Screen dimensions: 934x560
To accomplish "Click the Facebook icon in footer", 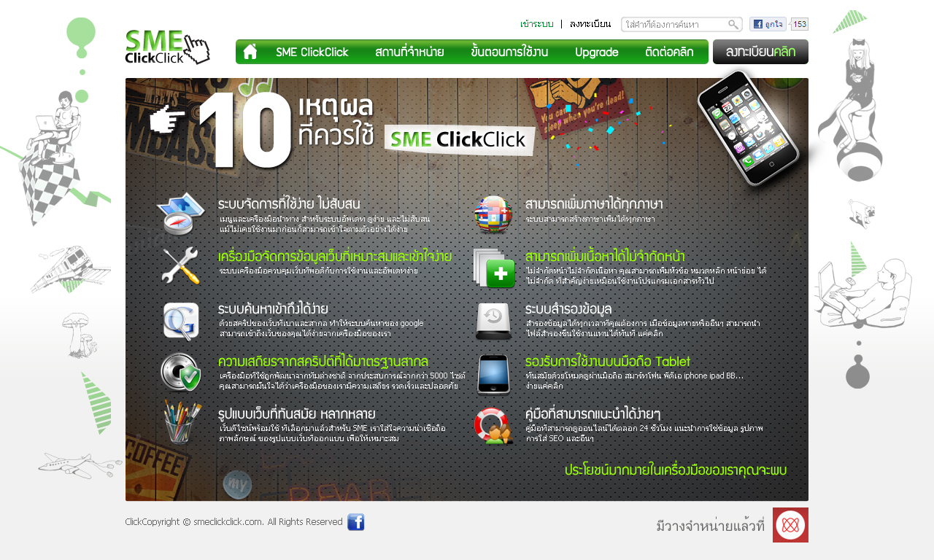I will [x=356, y=522].
